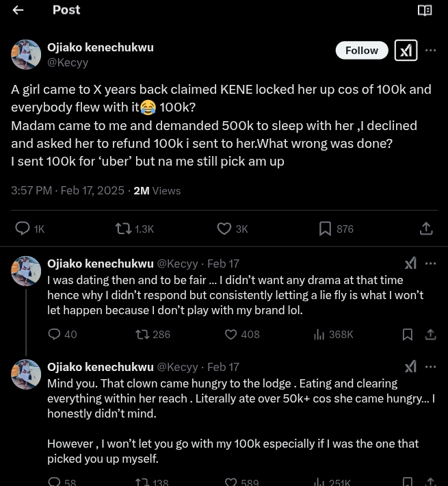
Task: Open more options on second reply
Action: [x=430, y=367]
